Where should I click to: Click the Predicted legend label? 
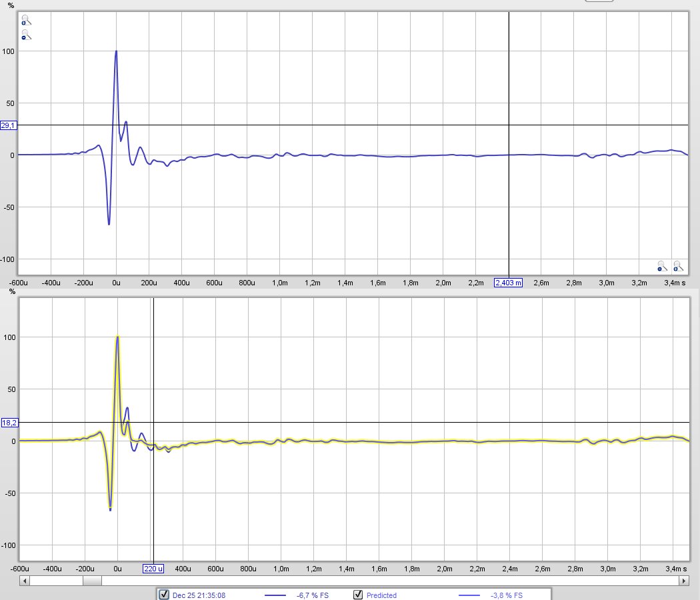point(381,595)
